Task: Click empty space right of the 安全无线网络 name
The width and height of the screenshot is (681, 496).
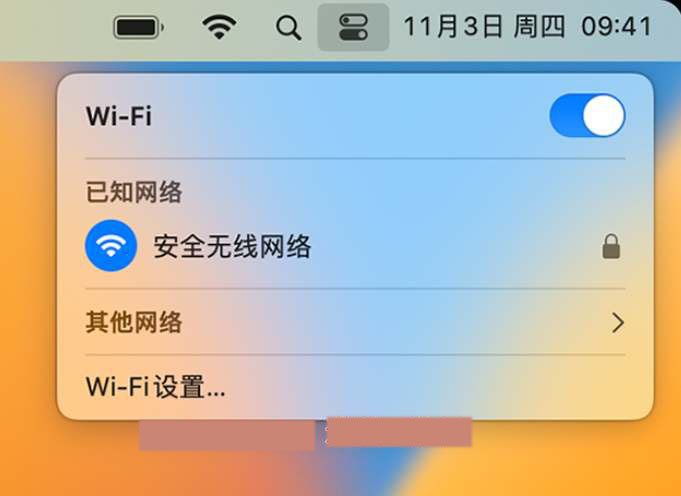Action: click(x=456, y=246)
